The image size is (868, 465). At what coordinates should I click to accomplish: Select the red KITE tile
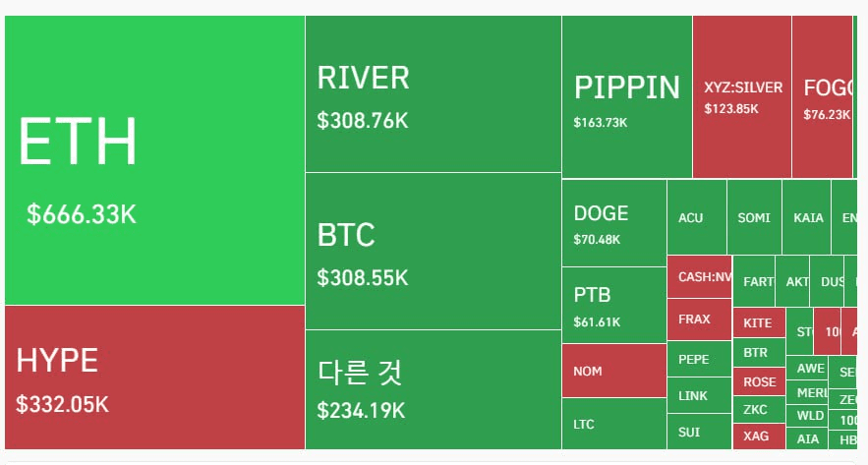759,322
